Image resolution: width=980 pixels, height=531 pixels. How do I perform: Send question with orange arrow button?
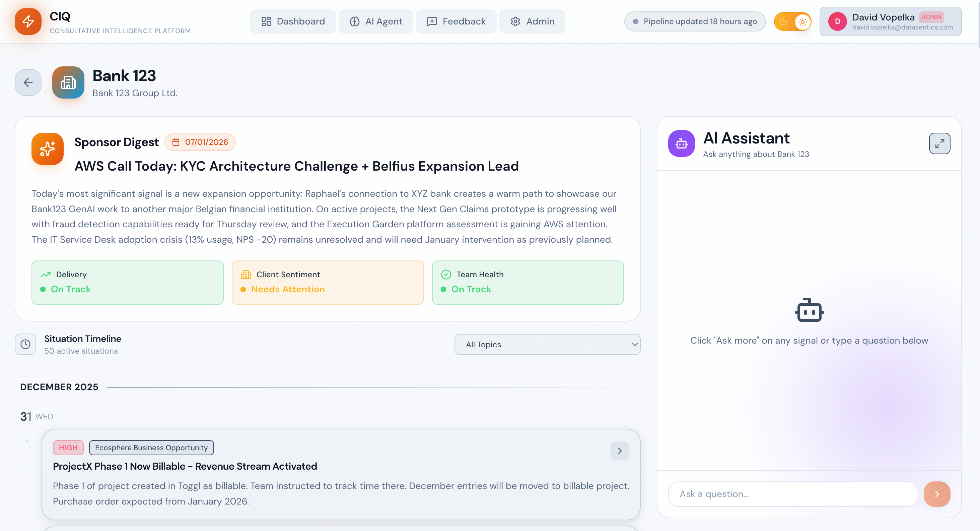click(x=937, y=494)
